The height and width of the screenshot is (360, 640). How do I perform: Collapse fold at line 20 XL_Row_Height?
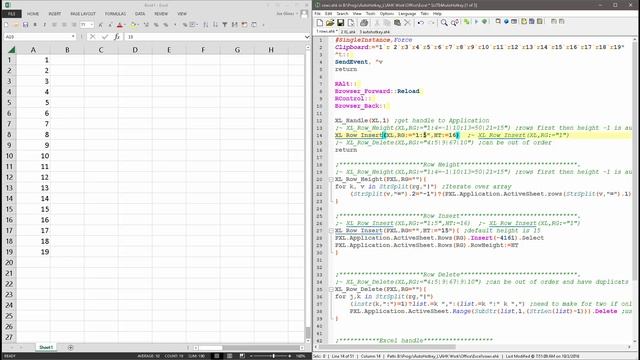coord(331,179)
